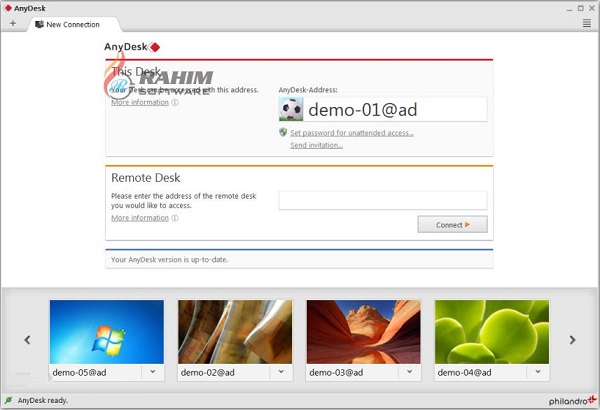The width and height of the screenshot is (600, 410).
Task: Click the AnyDesk-Address label
Action: pyautogui.click(x=308, y=90)
